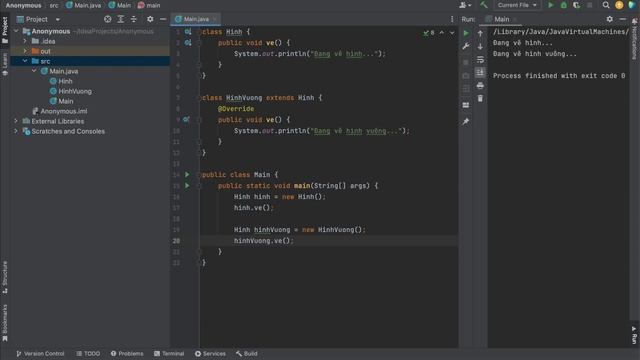Click run gutter icon beside main method
The image size is (640, 360).
(187, 186)
